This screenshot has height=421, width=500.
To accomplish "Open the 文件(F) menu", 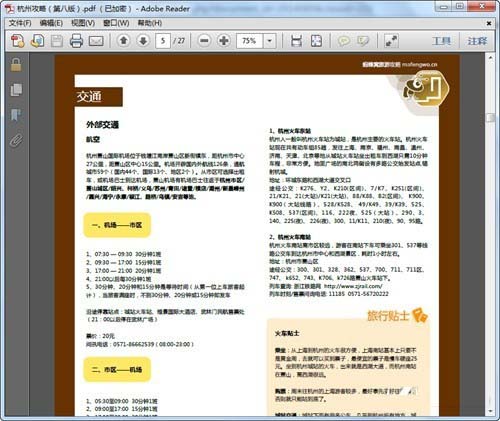I will (20, 23).
